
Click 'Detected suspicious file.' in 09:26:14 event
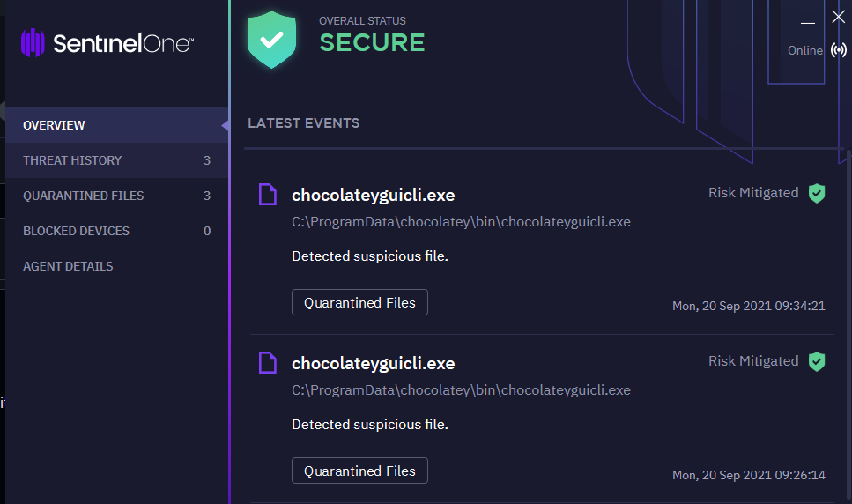pos(370,425)
